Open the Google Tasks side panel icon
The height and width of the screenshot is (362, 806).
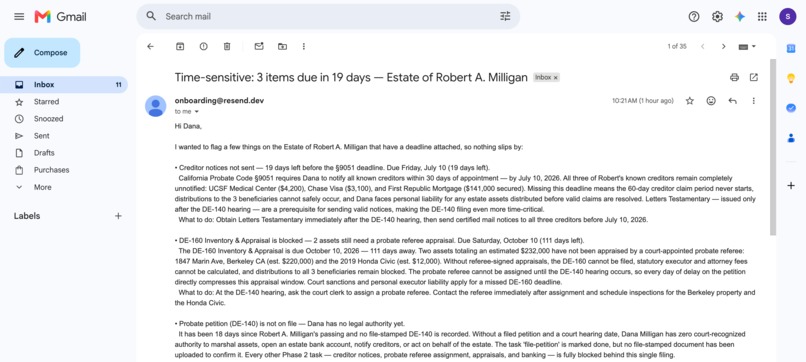[x=791, y=108]
